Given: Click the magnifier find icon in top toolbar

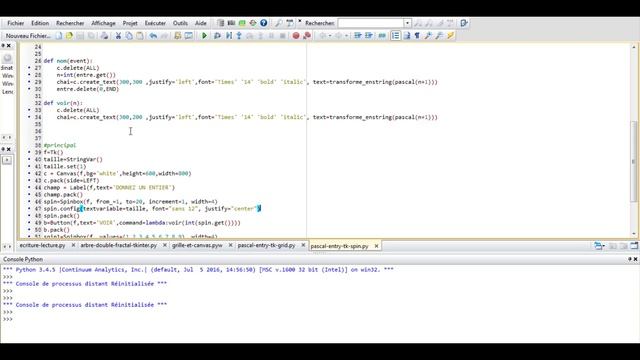Looking at the screenshot, I should pyautogui.click(x=278, y=23).
